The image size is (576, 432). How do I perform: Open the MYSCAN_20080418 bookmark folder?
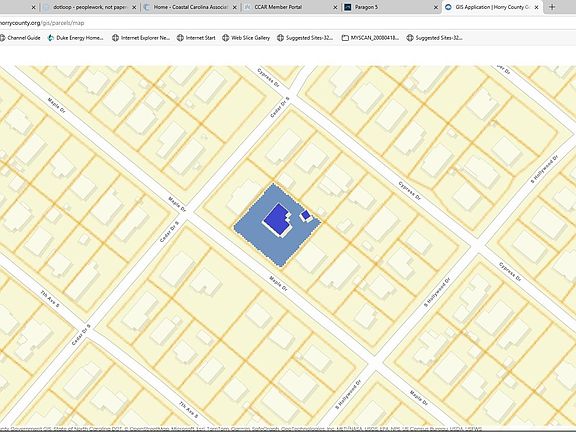coord(370,38)
